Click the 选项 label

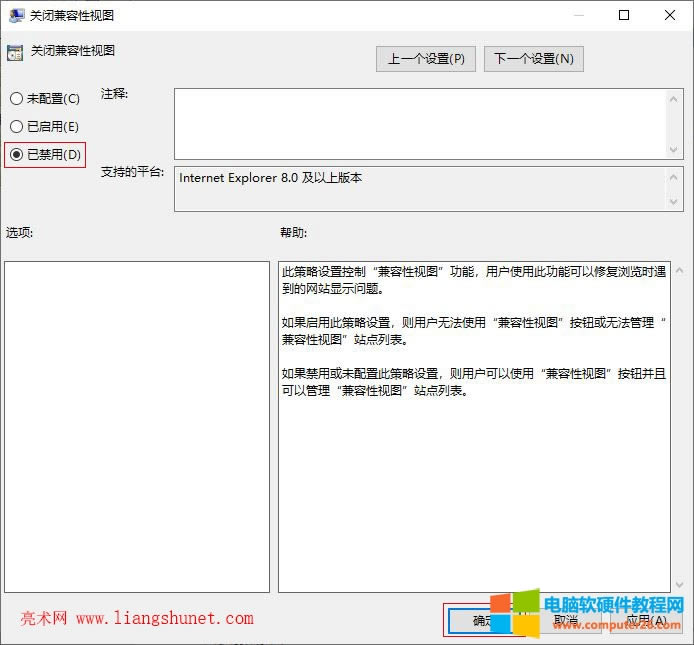19,232
